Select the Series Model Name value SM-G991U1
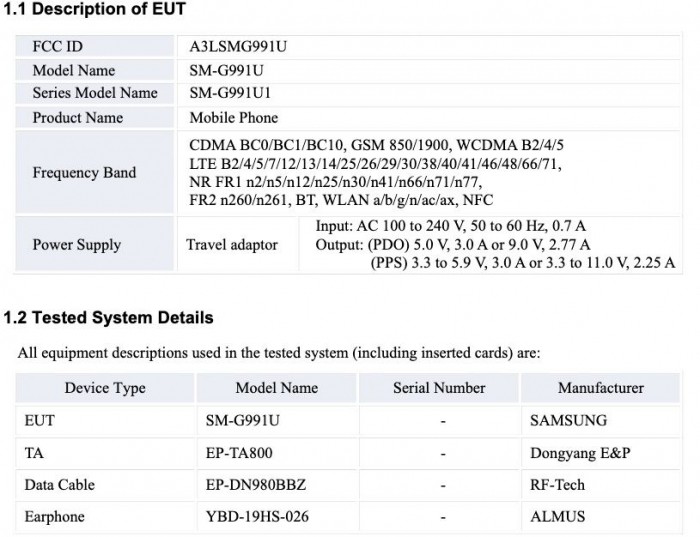Viewport: 700px width, 537px height. pos(231,93)
